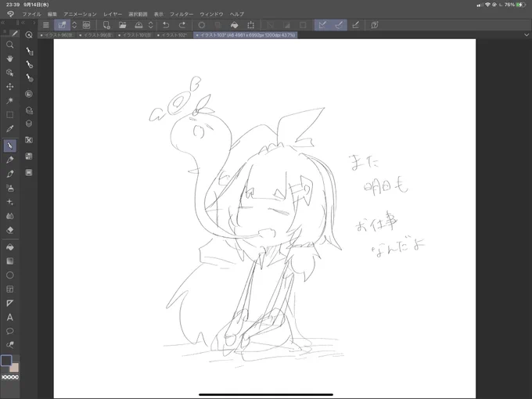Expand the arrows next to Save icon
The image size is (532, 399).
pyautogui.click(x=151, y=25)
